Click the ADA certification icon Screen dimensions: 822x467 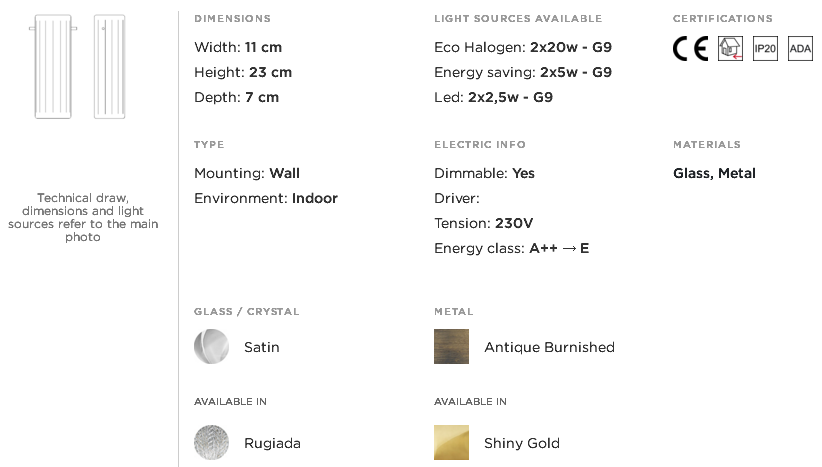point(800,49)
